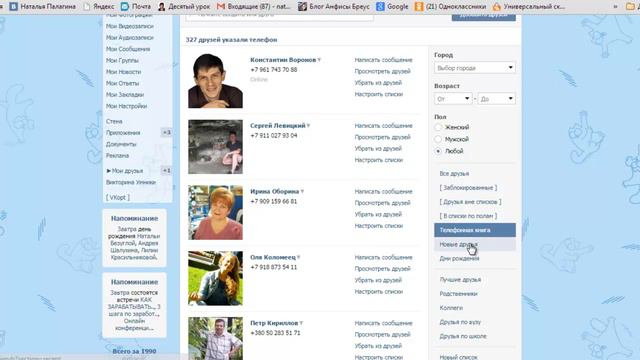The width and height of the screenshot is (640, 360).
Task: Open Ирина Оборина profile photo
Action: pyautogui.click(x=215, y=212)
